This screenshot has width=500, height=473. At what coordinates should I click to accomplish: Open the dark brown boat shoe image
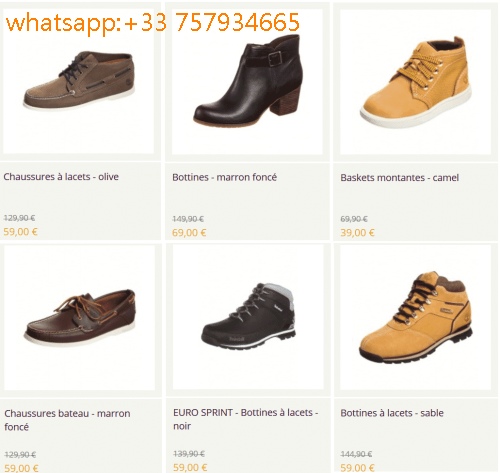(x=79, y=318)
